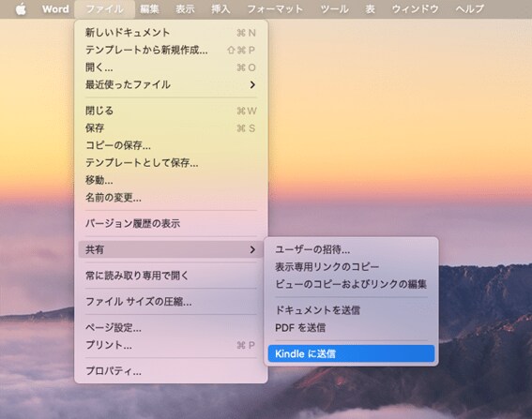Open the ヘルプ menu
The height and width of the screenshot is (419, 532).
(469, 9)
